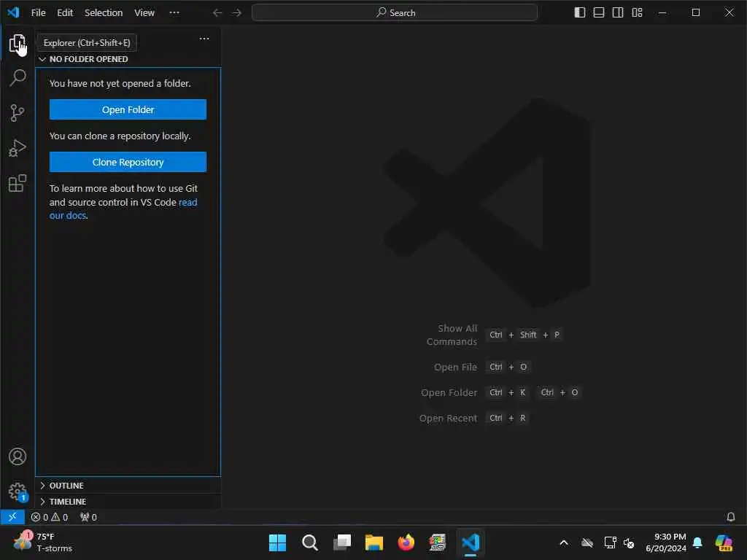Click the VS Code logo in title bar
The image size is (747, 560).
pyautogui.click(x=13, y=12)
